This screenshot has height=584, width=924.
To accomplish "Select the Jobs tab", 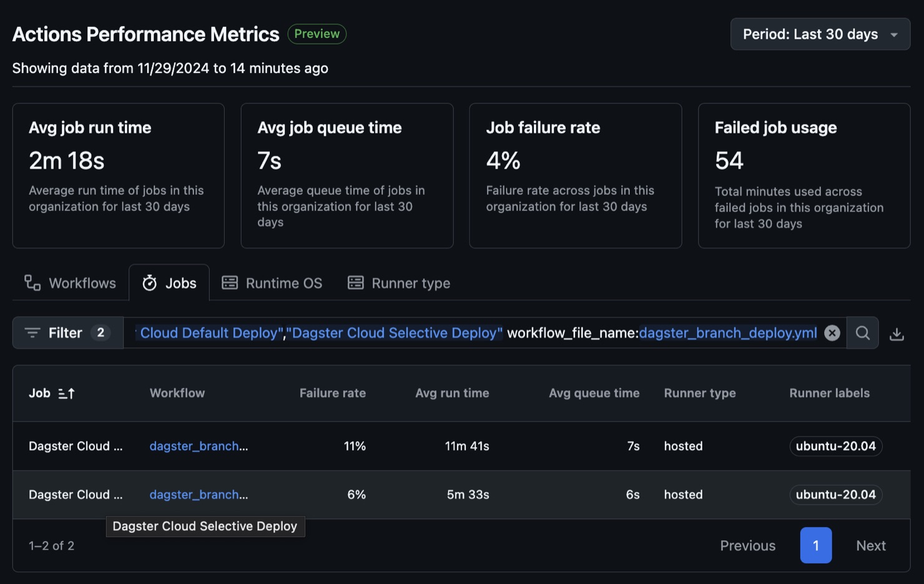I will [169, 283].
